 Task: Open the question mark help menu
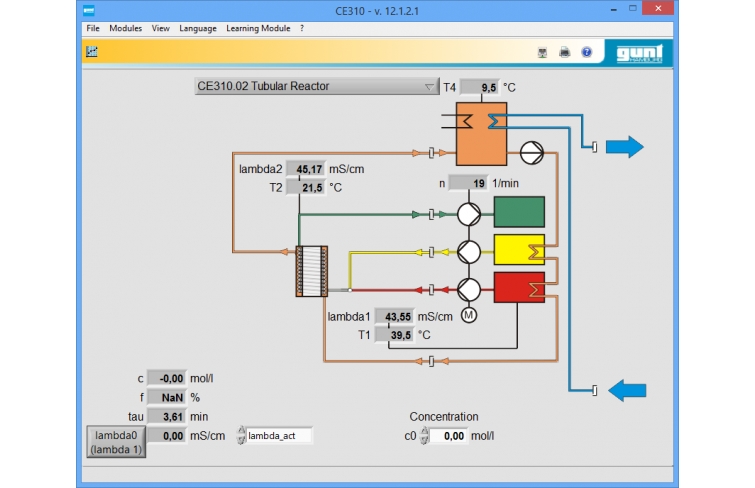click(x=302, y=28)
